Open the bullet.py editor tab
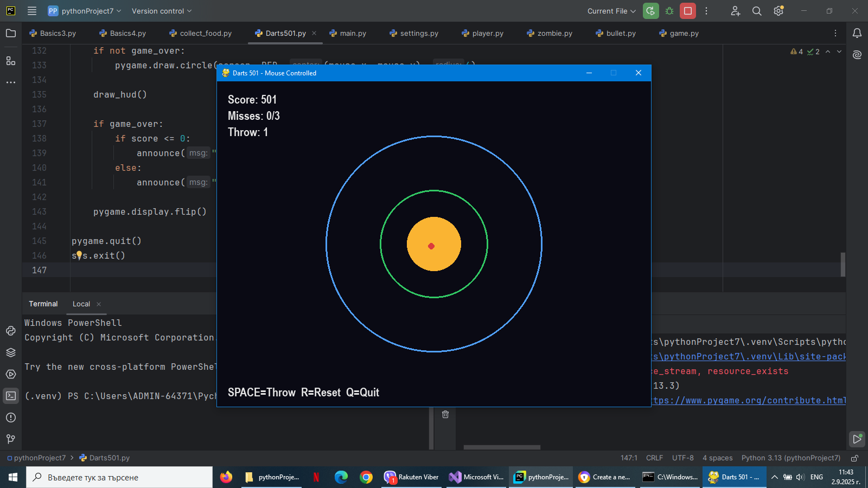 [616, 33]
